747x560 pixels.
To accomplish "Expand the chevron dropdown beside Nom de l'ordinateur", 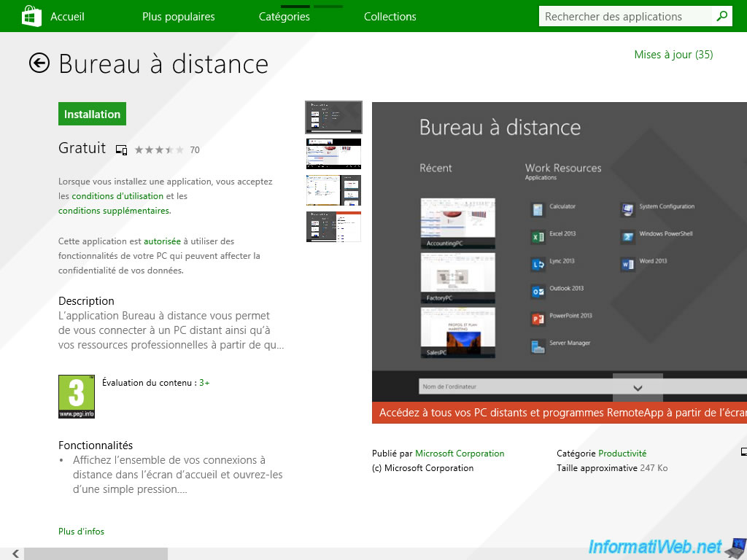I will pos(638,388).
